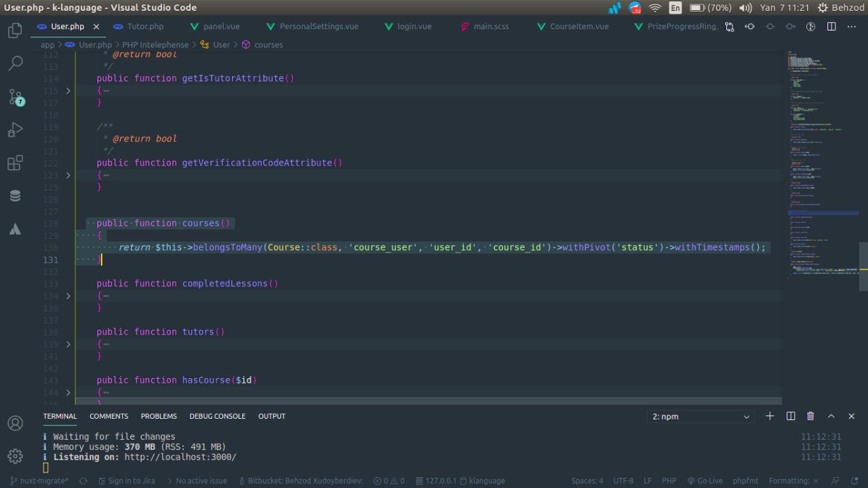This screenshot has width=868, height=488.
Task: Switch to the PROBLEMS panel tab
Action: 159,416
